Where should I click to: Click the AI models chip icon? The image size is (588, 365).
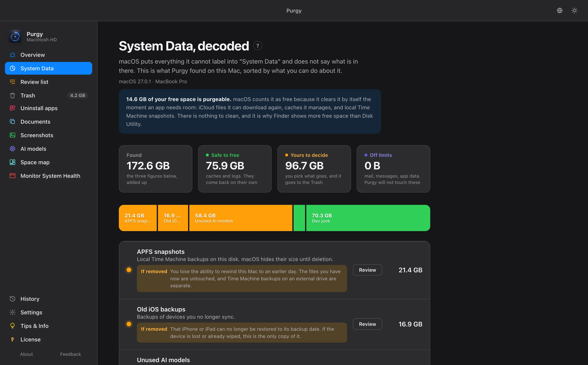tap(12, 149)
